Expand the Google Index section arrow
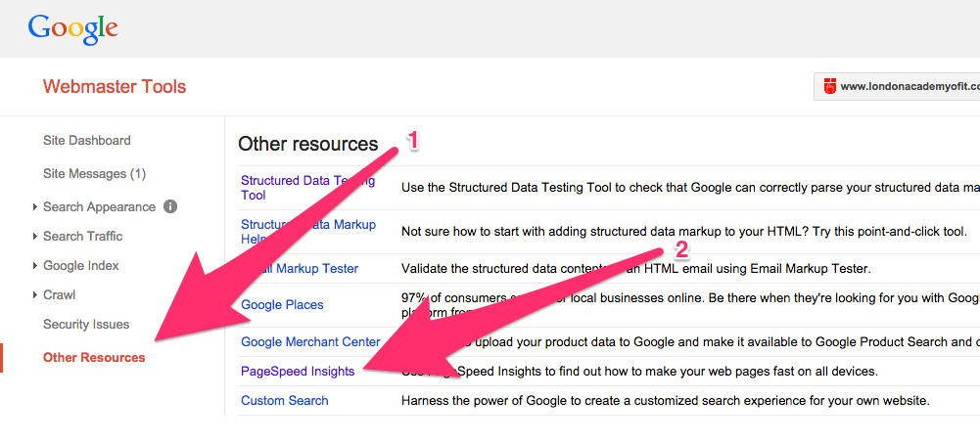The image size is (980, 445). pos(35,266)
